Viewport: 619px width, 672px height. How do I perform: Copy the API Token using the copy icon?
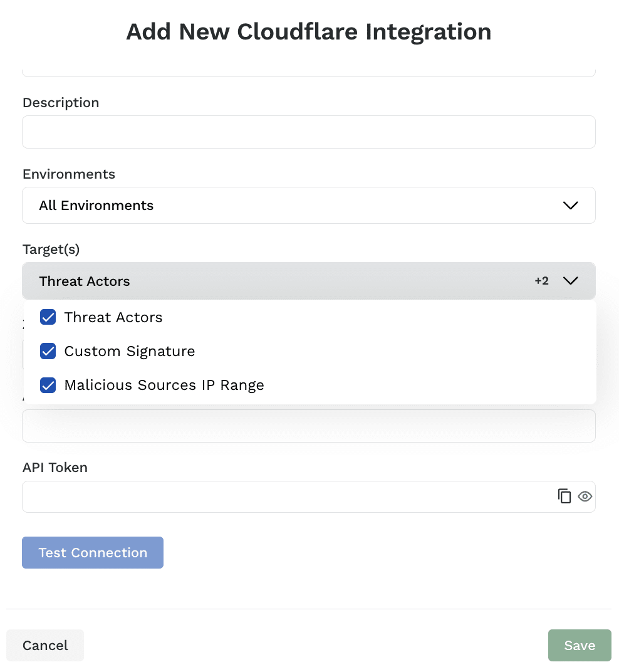click(564, 496)
